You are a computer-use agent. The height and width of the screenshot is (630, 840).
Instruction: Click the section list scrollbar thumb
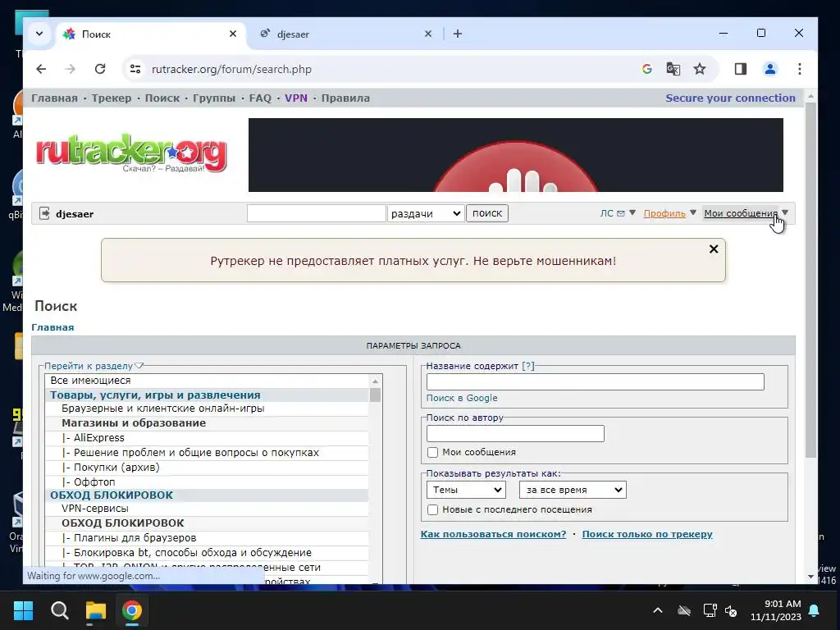point(375,395)
